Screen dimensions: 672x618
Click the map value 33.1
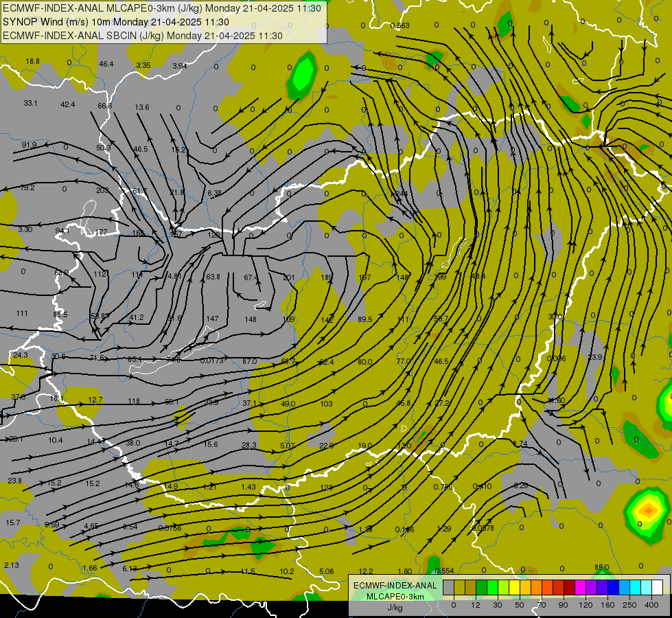[x=30, y=104]
